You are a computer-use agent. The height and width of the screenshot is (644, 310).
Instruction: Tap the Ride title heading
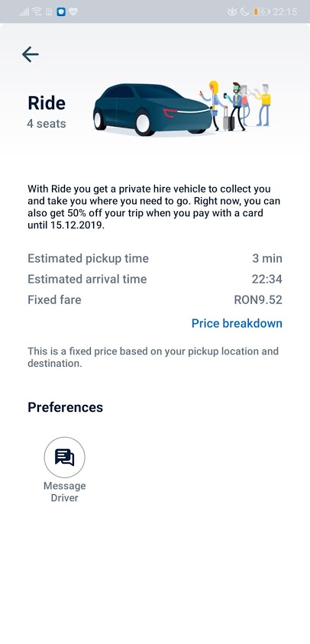tap(47, 103)
